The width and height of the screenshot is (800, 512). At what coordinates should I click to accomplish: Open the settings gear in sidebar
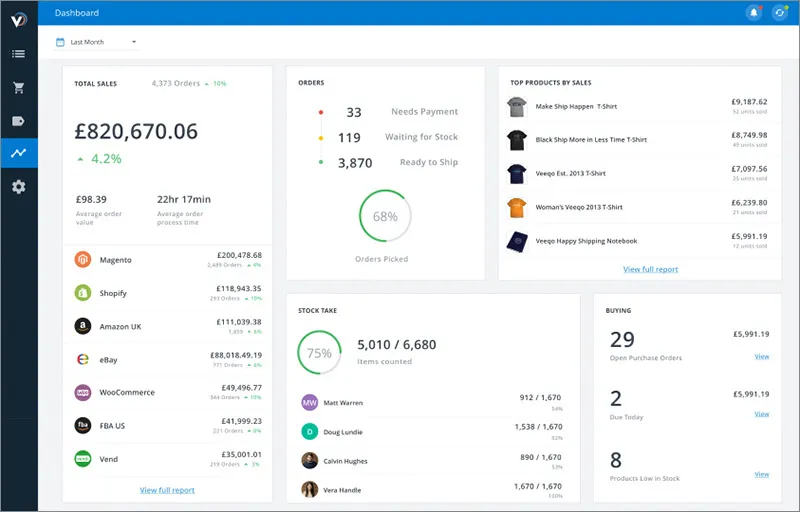click(19, 187)
